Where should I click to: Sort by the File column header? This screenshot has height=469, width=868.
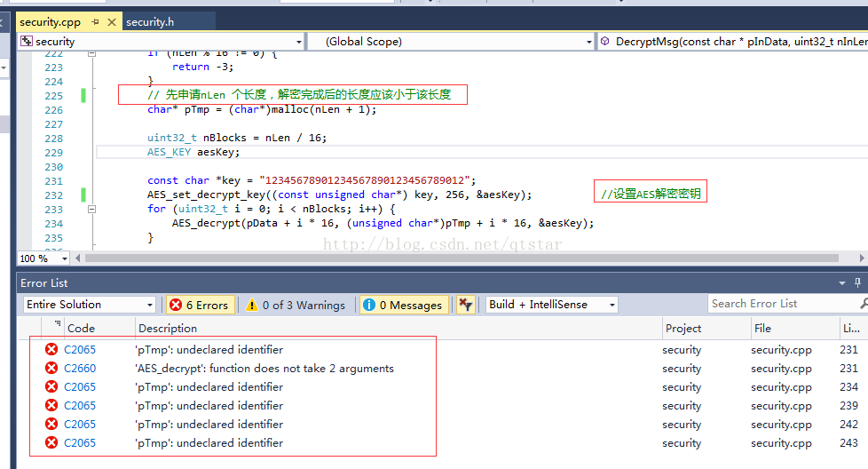pyautogui.click(x=762, y=329)
